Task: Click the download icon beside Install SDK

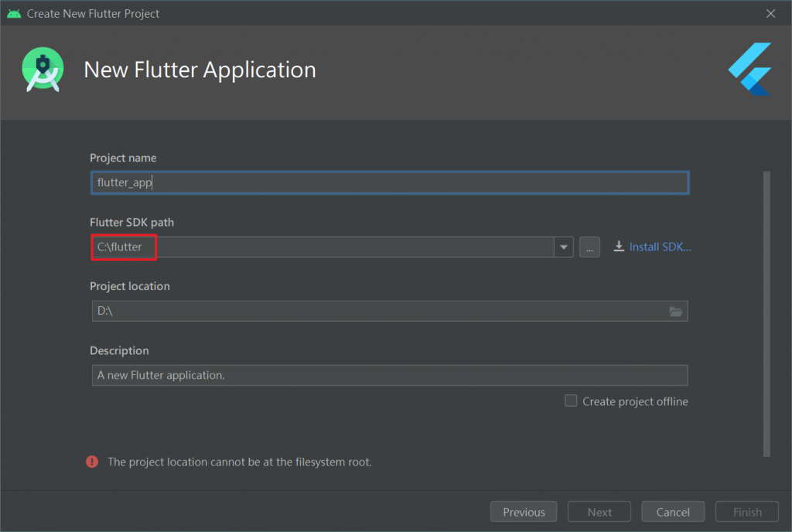Action: click(x=619, y=247)
